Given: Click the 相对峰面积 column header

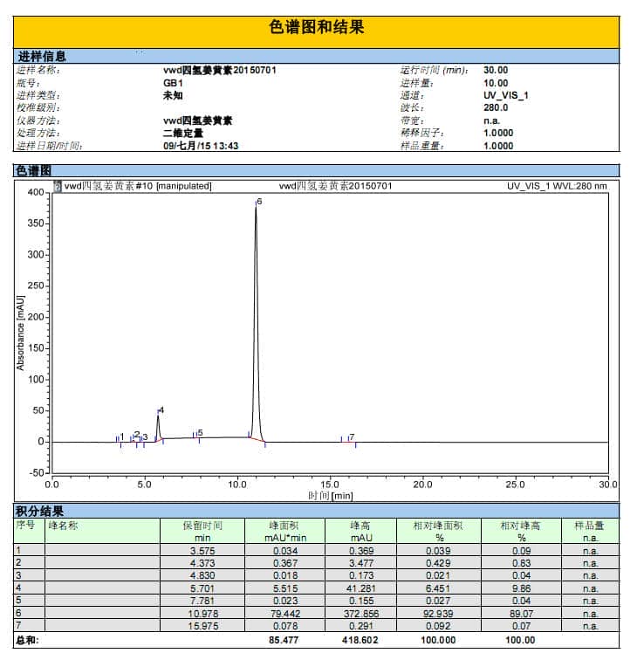Looking at the screenshot, I should coord(439,531).
